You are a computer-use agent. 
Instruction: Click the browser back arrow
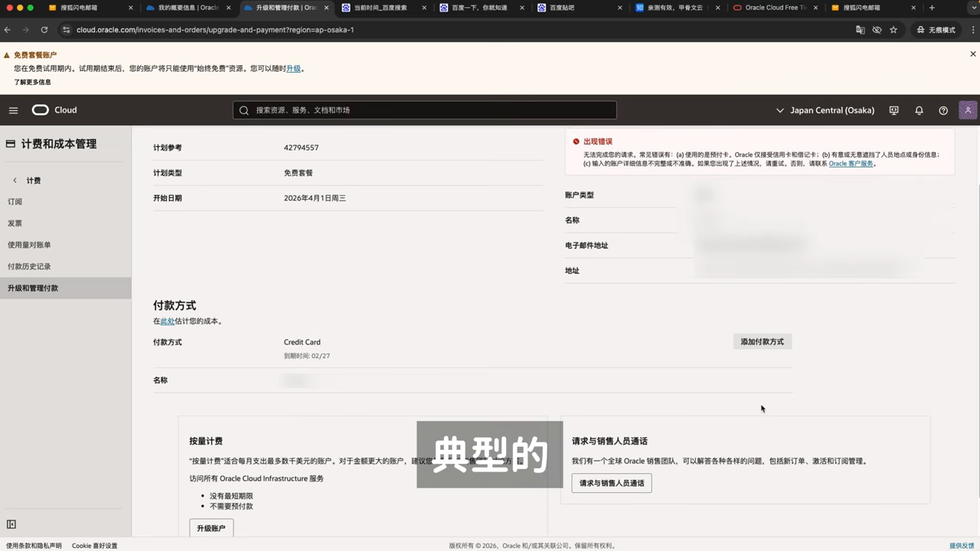click(x=8, y=30)
